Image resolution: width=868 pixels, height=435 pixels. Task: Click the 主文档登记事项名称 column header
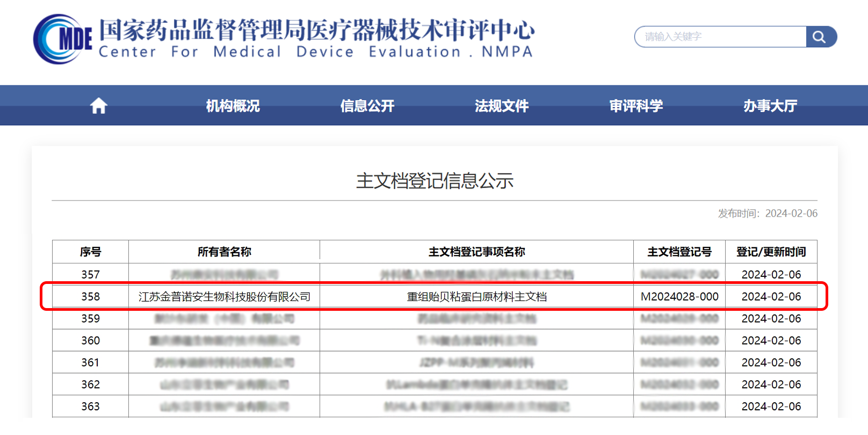[476, 252]
